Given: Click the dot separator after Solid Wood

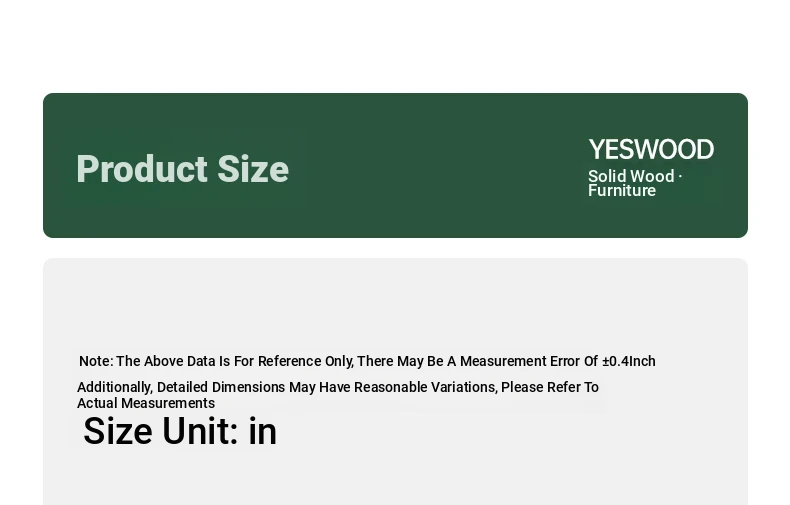Looking at the screenshot, I should click(x=680, y=176).
